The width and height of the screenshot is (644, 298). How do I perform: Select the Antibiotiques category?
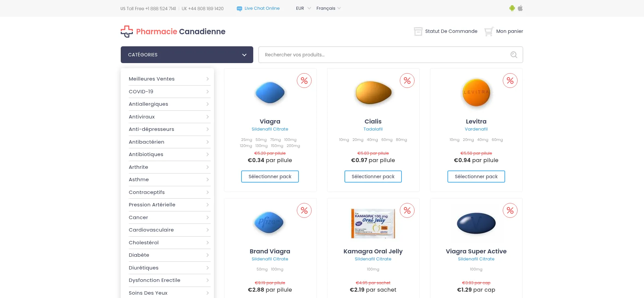[x=146, y=154]
